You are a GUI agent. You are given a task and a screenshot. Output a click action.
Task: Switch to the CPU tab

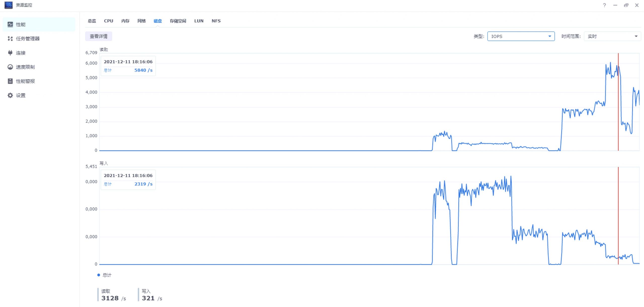[108, 21]
